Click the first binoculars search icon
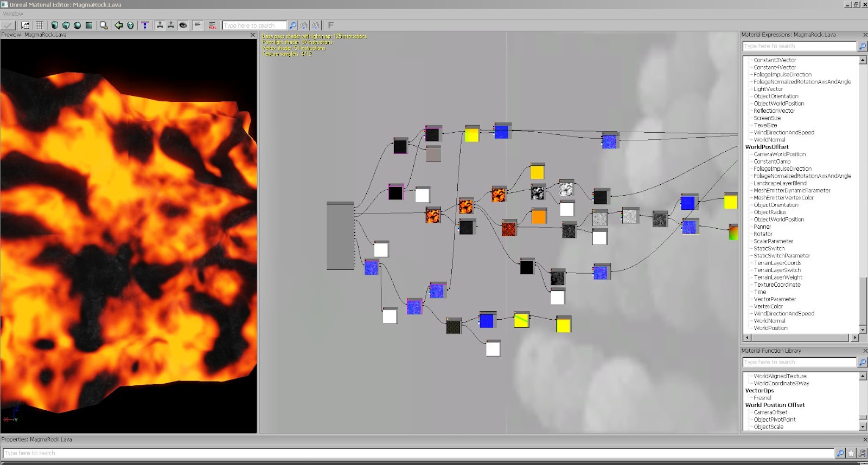This screenshot has height=465, width=868. tap(304, 25)
